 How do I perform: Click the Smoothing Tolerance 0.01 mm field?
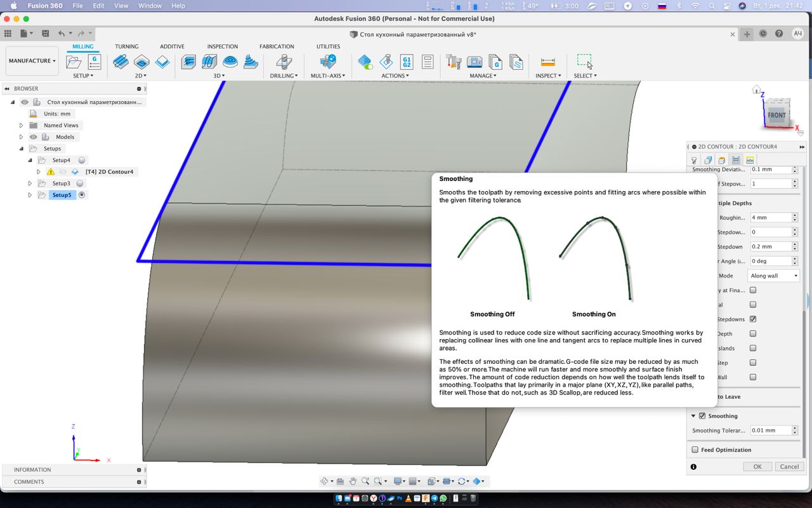(770, 431)
